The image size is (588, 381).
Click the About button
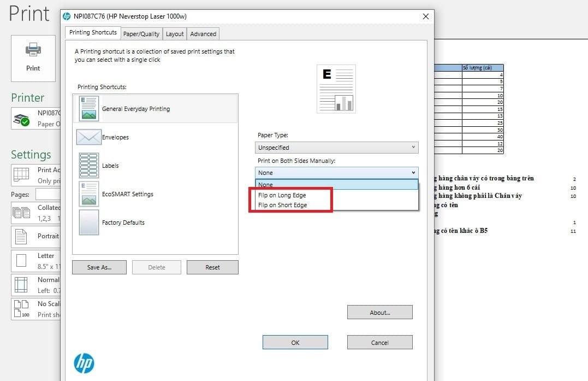379,312
